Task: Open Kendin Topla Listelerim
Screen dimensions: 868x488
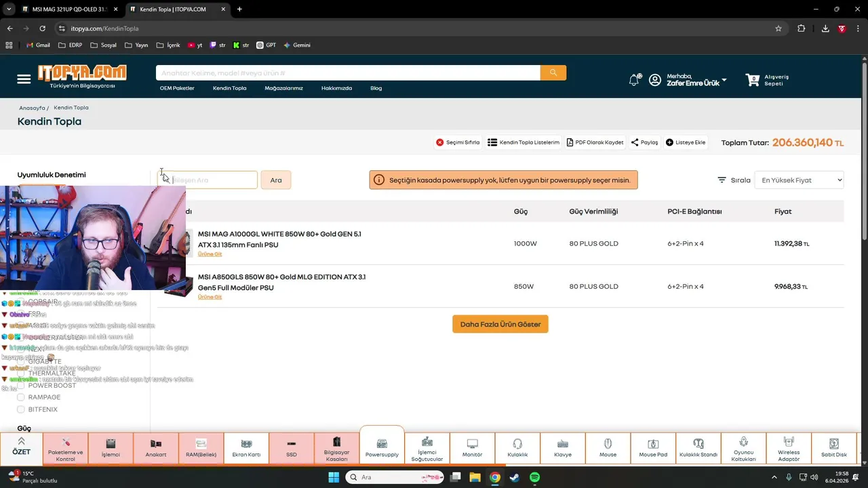Action: (x=524, y=142)
